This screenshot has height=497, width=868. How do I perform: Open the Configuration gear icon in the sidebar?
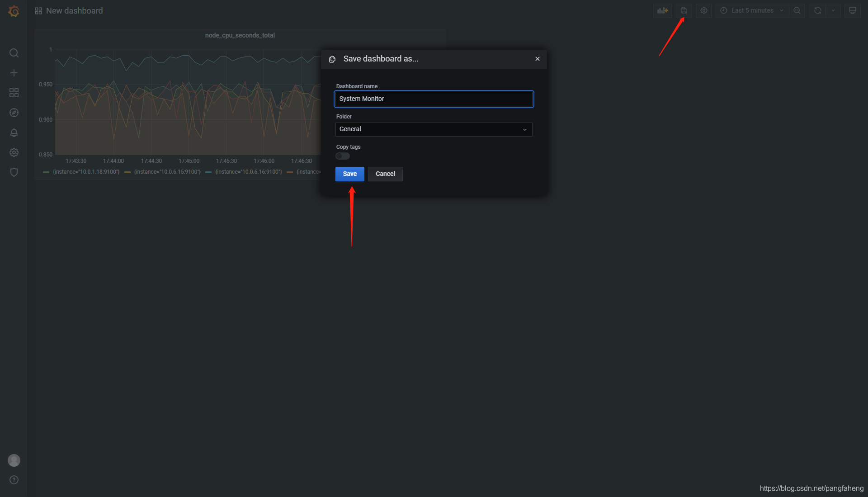14,152
